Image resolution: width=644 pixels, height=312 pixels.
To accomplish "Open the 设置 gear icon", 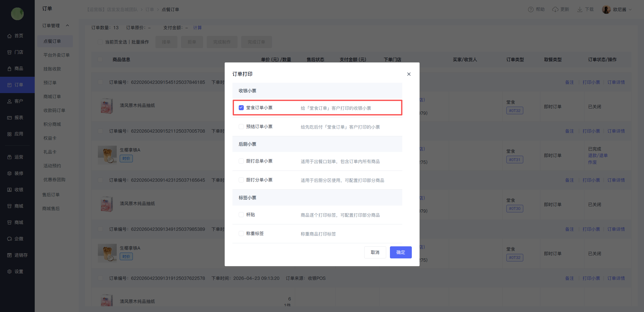I will point(9,271).
